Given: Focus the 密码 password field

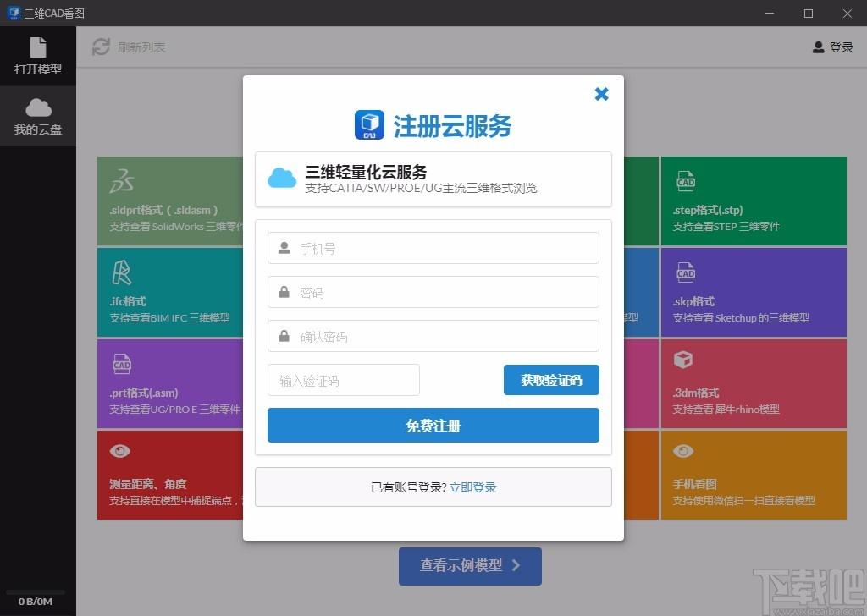Looking at the screenshot, I should pos(433,293).
